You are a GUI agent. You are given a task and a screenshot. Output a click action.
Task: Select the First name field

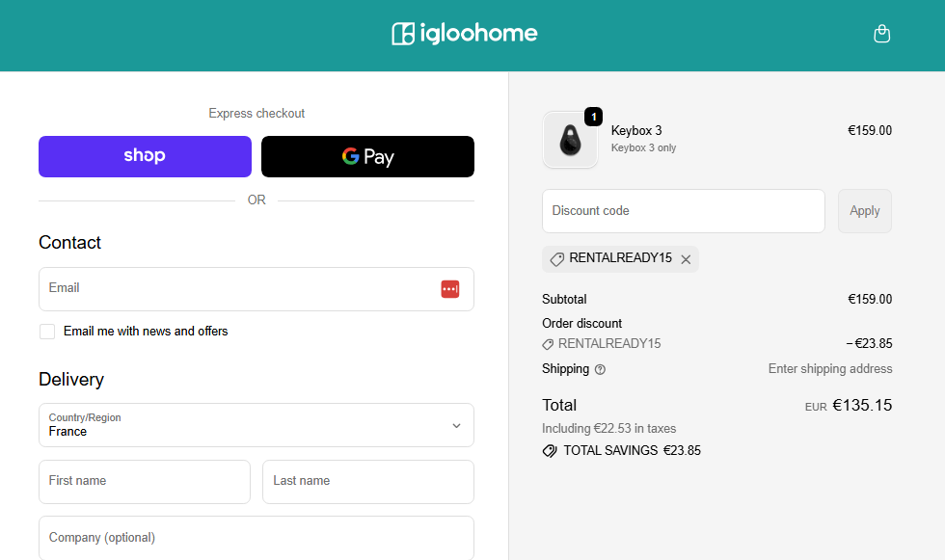[x=145, y=482]
